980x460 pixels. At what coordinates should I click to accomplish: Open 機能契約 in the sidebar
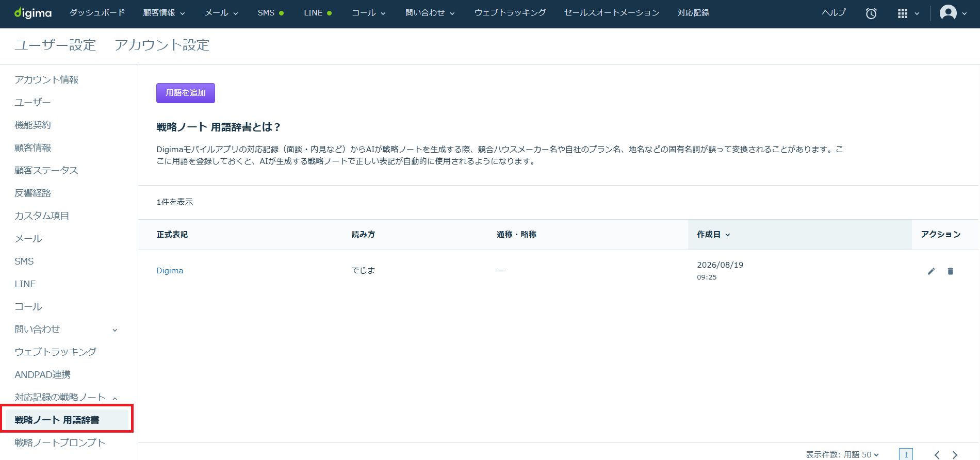(x=32, y=125)
